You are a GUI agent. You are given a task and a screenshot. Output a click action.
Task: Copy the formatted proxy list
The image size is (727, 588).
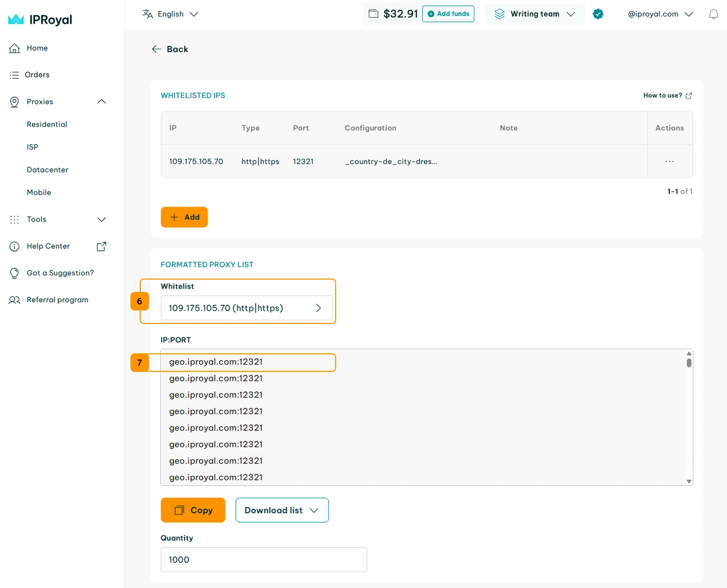tap(193, 510)
